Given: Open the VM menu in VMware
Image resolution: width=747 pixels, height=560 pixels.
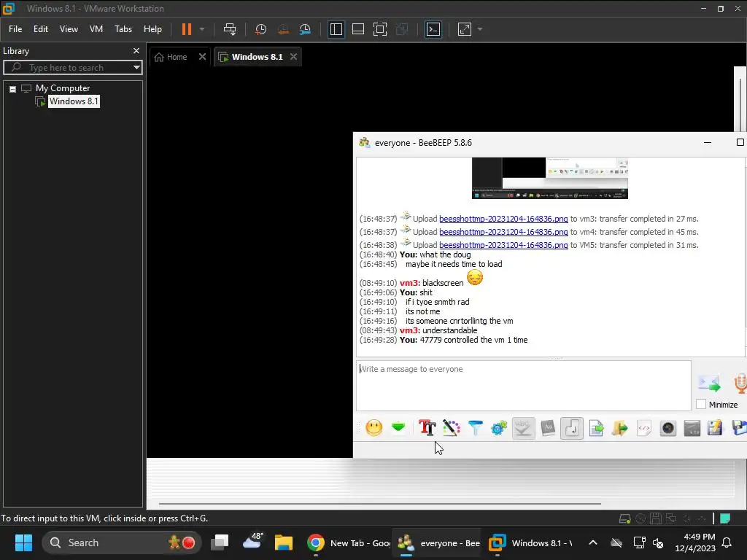Looking at the screenshot, I should pos(96,29).
